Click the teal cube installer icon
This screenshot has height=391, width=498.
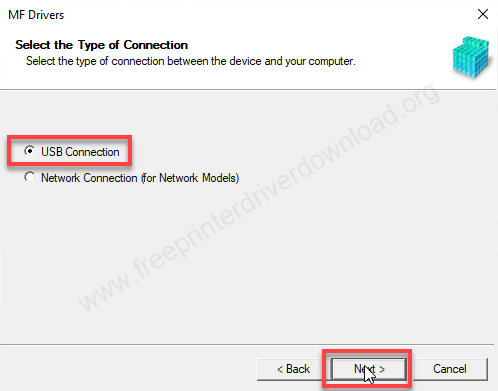[471, 57]
